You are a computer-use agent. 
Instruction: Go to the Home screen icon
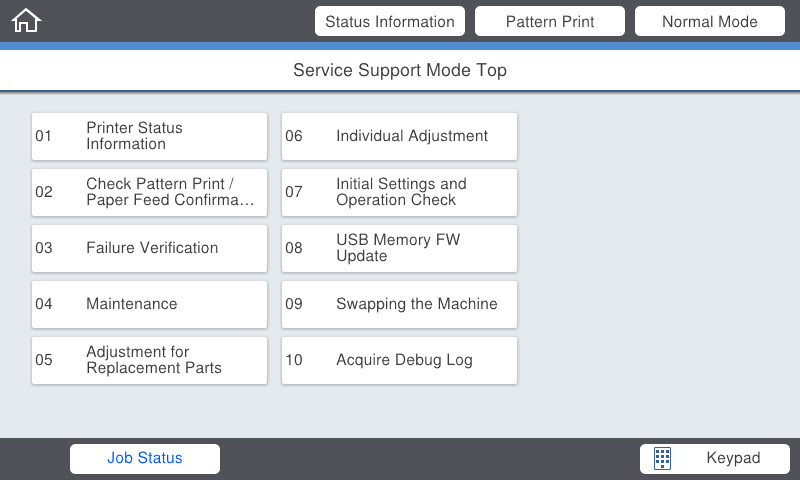[x=26, y=21]
